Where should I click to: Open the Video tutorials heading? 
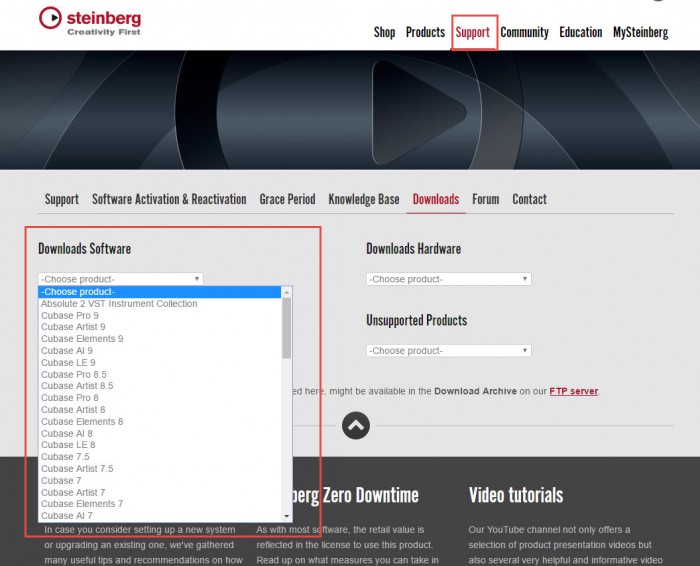516,495
